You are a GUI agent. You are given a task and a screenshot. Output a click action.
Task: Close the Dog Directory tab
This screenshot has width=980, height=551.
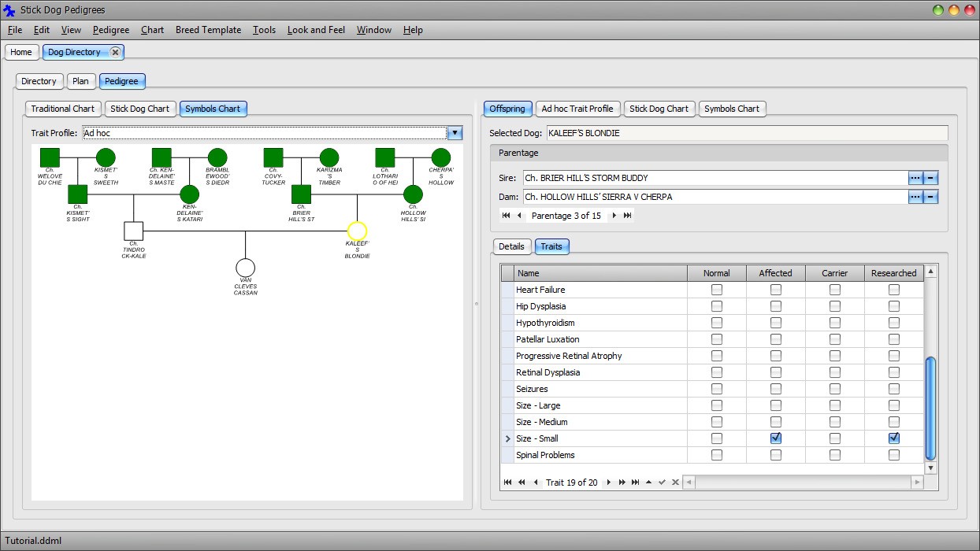[115, 52]
